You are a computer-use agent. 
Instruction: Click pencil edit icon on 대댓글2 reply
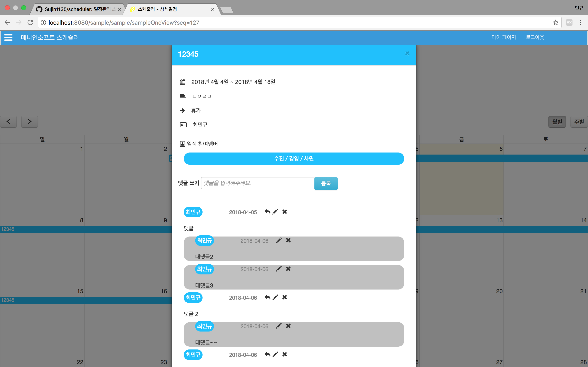point(279,240)
